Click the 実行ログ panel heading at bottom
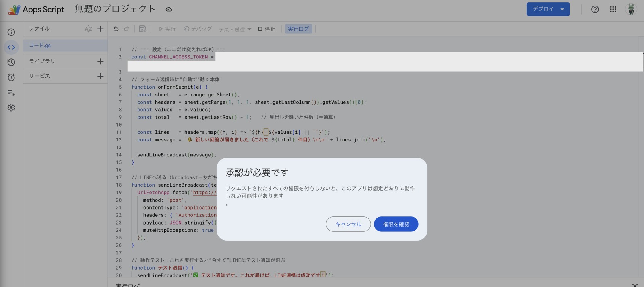 point(128,285)
